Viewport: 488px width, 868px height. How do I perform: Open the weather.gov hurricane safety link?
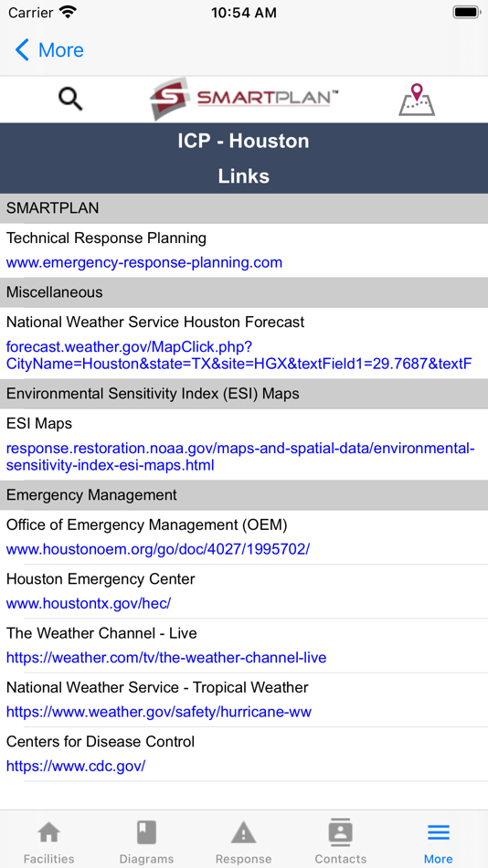click(x=158, y=712)
